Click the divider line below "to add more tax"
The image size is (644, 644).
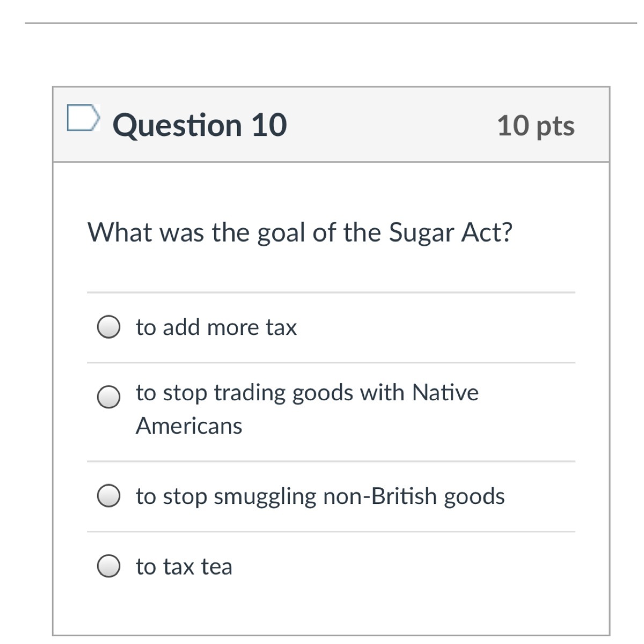click(331, 363)
